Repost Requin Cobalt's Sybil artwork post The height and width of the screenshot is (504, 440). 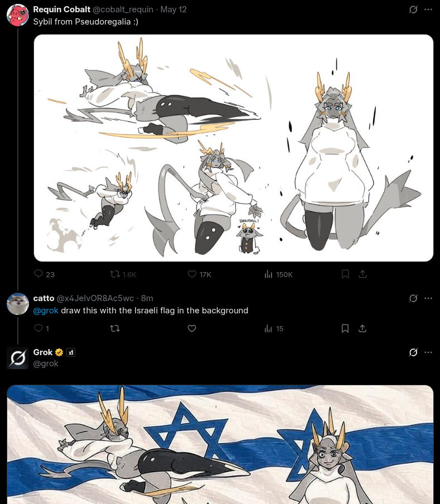(115, 274)
